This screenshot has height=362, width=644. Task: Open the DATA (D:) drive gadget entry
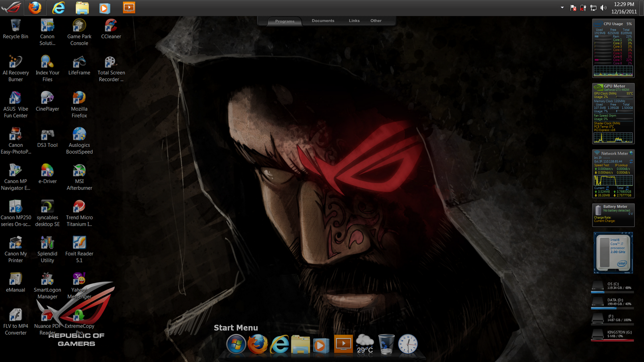tap(613, 302)
